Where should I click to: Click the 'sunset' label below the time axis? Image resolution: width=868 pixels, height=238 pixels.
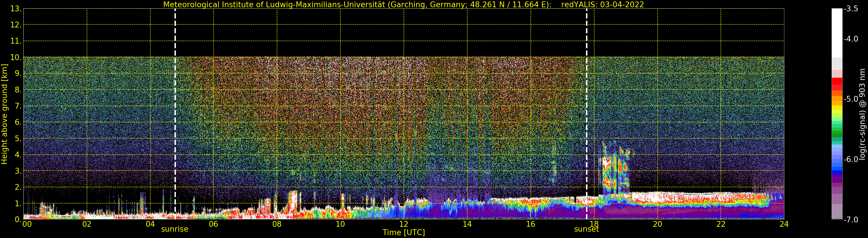586,229
